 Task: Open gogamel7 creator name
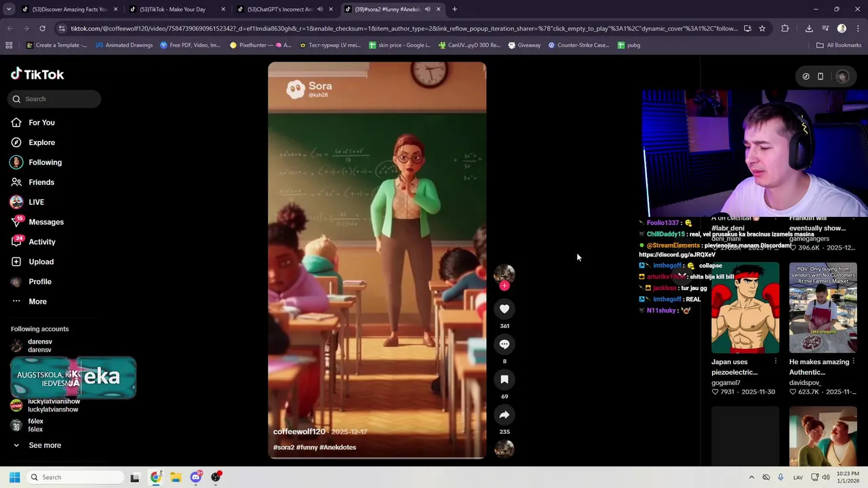coord(726,383)
